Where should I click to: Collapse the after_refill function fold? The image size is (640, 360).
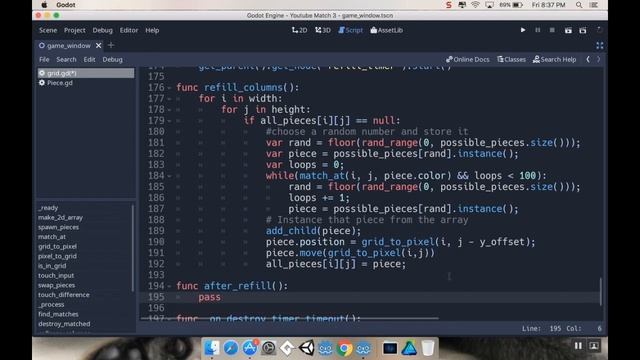point(169,286)
